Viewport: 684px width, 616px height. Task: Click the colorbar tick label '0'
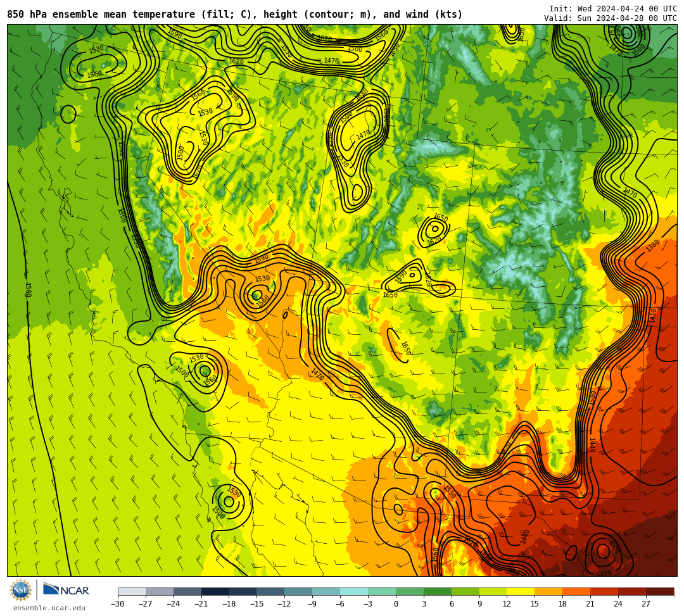(396, 604)
